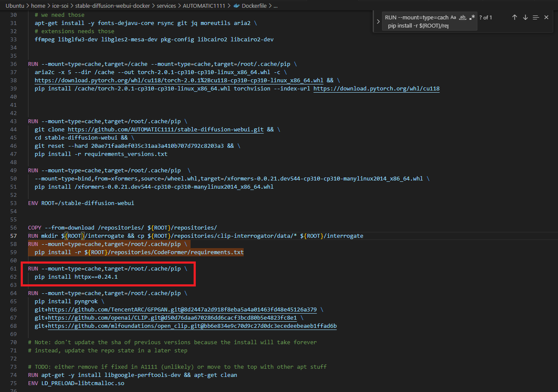
Task: Click '? of 1' match count text
Action: [486, 18]
